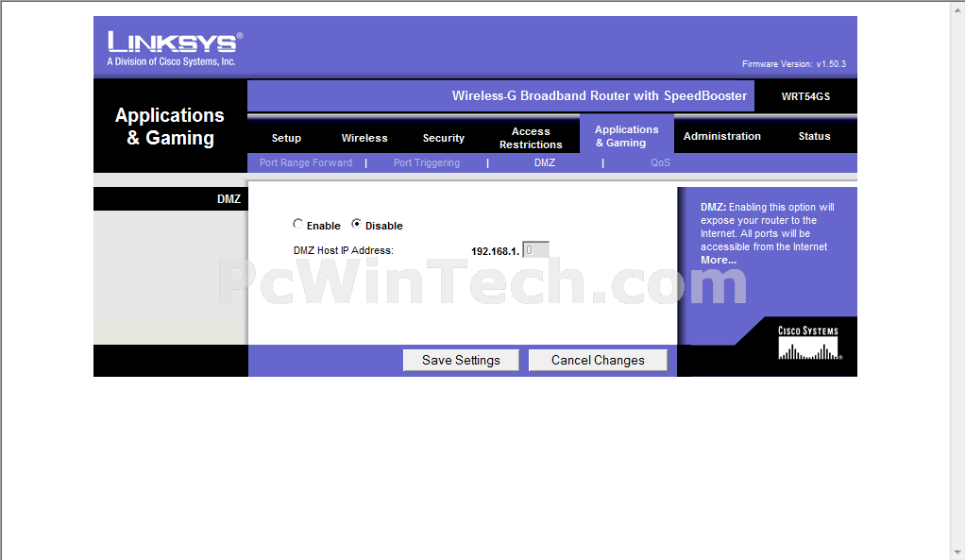Click the Cancel Changes button
The height and width of the screenshot is (560, 965).
coord(598,360)
